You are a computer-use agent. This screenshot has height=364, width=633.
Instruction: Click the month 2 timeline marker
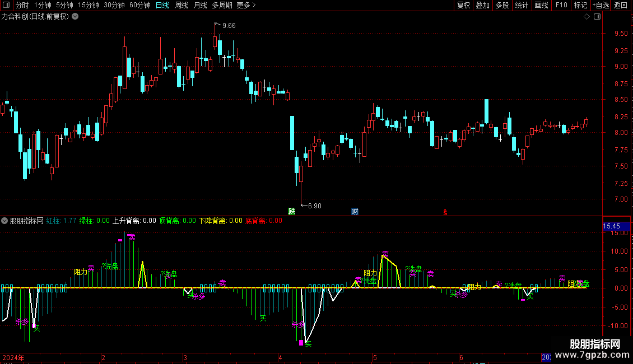[103, 357]
